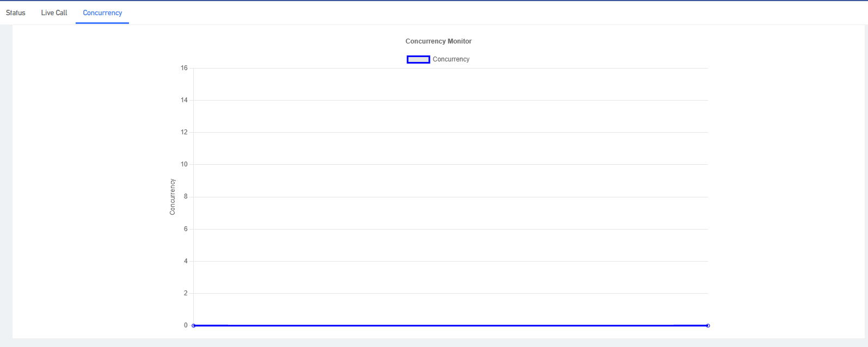Toggle the Concurrency series via legend label

(451, 59)
